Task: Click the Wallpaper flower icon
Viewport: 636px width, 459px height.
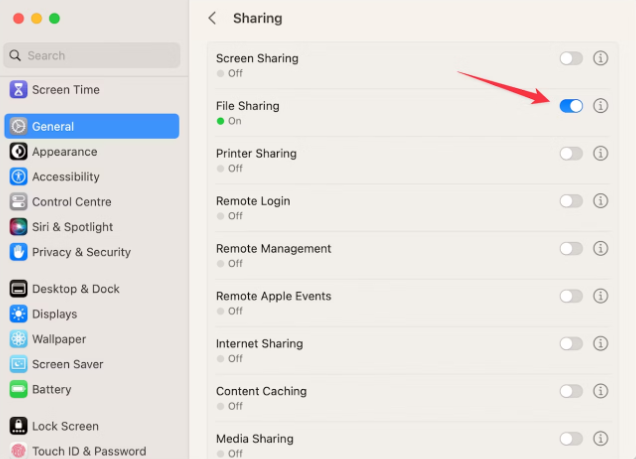Action: pos(18,339)
